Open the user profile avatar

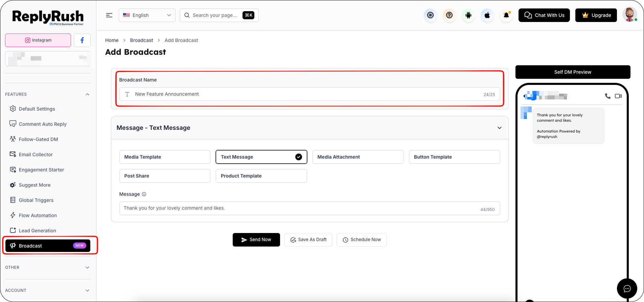point(629,15)
